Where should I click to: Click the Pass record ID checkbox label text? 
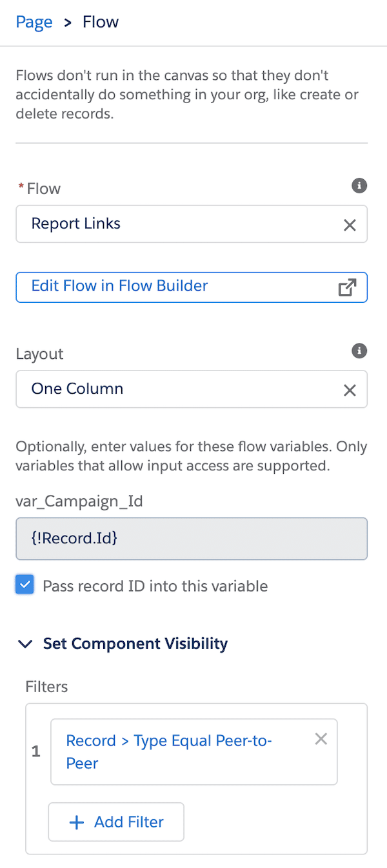pyautogui.click(x=155, y=586)
